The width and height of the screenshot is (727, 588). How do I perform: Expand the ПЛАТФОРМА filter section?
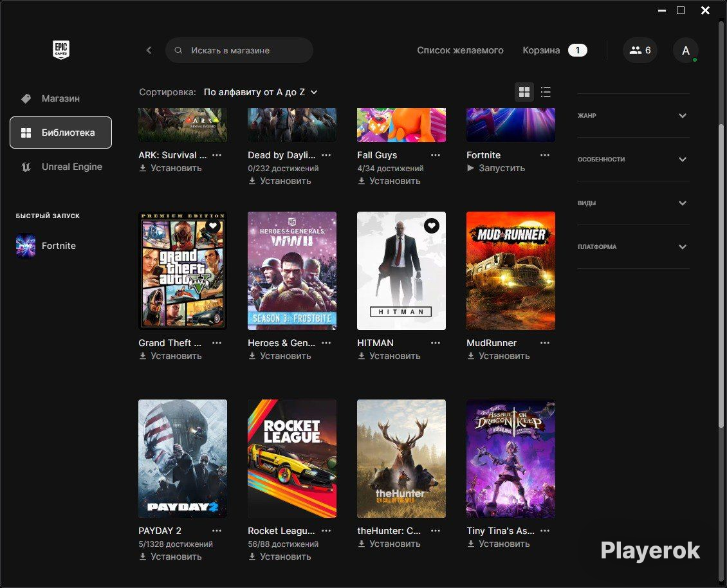tap(633, 246)
